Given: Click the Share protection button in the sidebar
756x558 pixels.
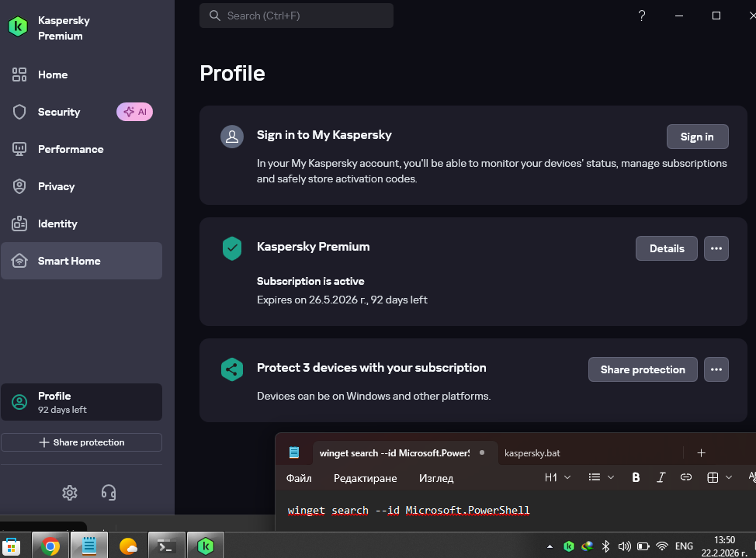Looking at the screenshot, I should coord(81,442).
